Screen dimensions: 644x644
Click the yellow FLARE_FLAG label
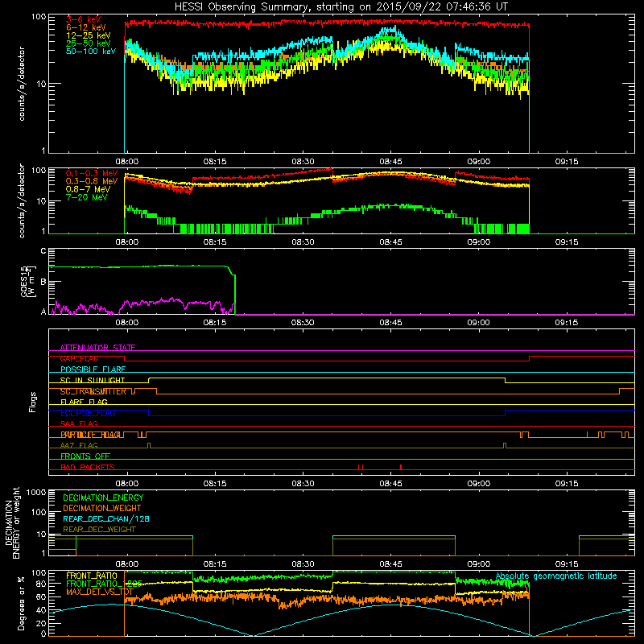[84, 402]
